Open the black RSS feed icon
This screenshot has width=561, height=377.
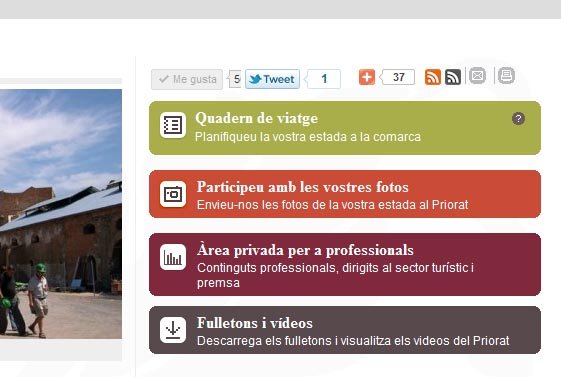(x=453, y=77)
